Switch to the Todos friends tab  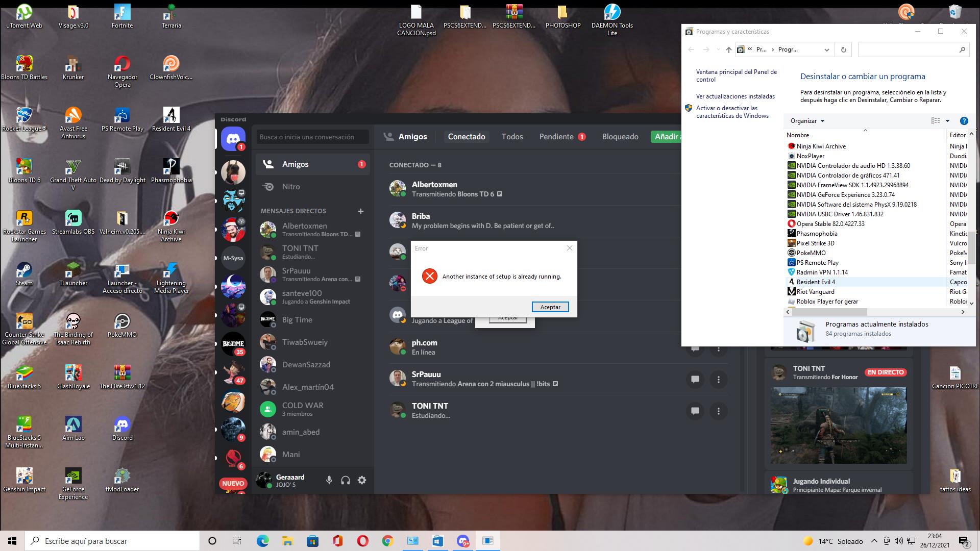coord(512,137)
